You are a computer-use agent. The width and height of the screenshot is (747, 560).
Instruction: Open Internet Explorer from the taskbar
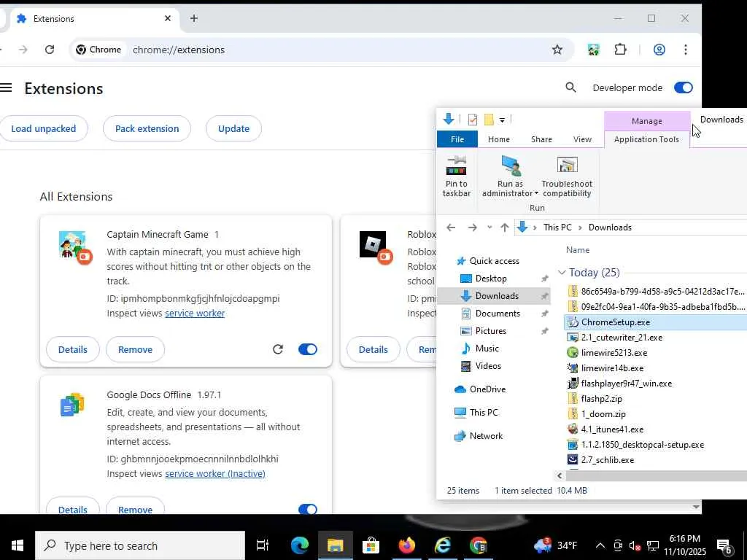(442, 545)
